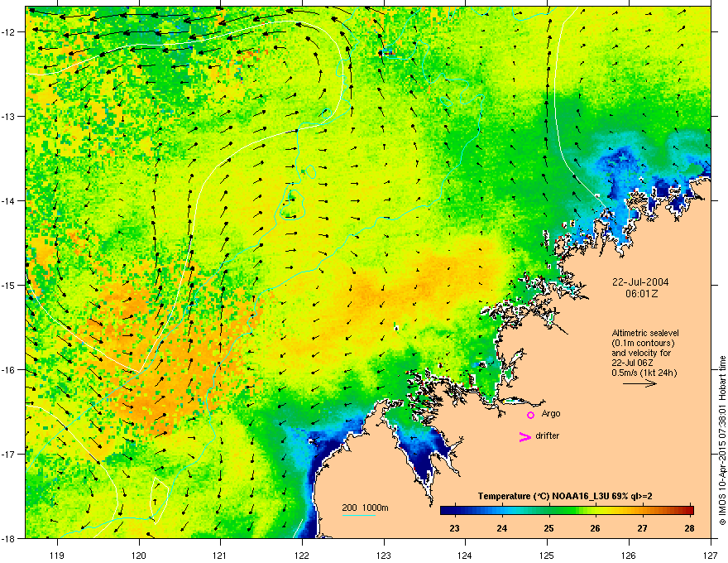Click the 'drifter' legend label
728x563 pixels.
pyautogui.click(x=548, y=435)
